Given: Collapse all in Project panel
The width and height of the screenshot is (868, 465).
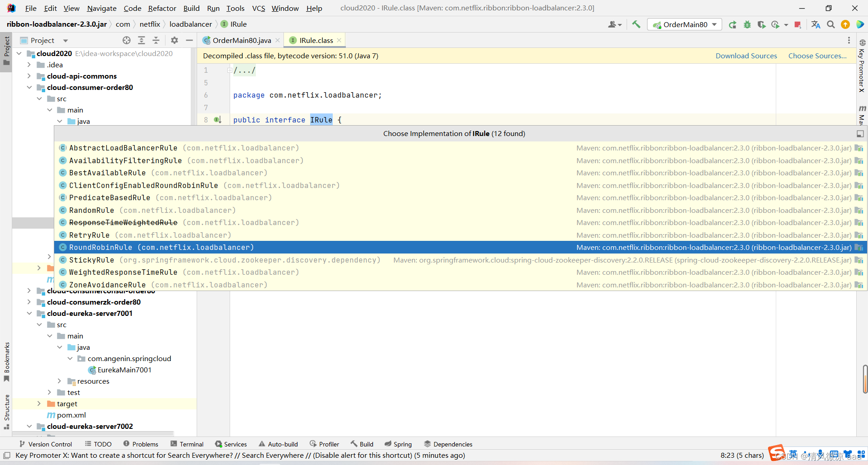Looking at the screenshot, I should (156, 40).
